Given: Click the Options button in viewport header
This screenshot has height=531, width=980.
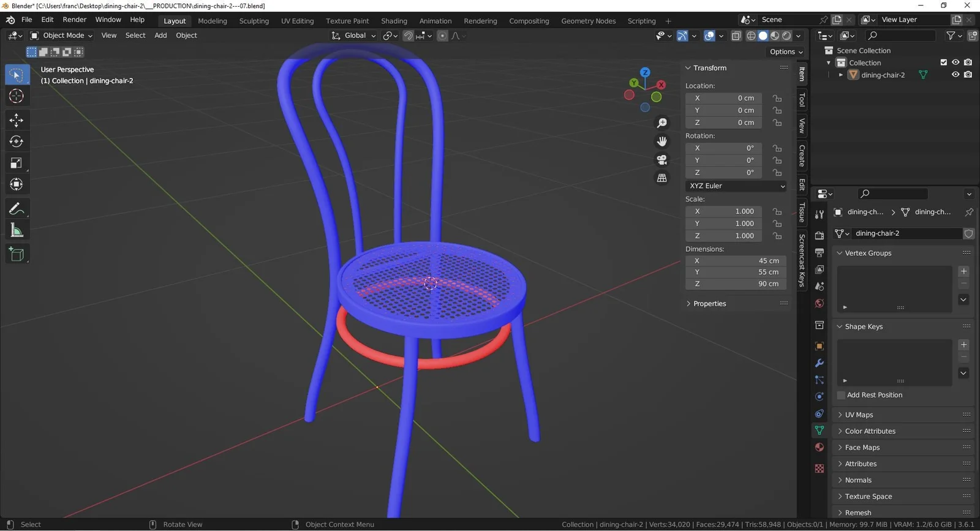Looking at the screenshot, I should pos(786,52).
